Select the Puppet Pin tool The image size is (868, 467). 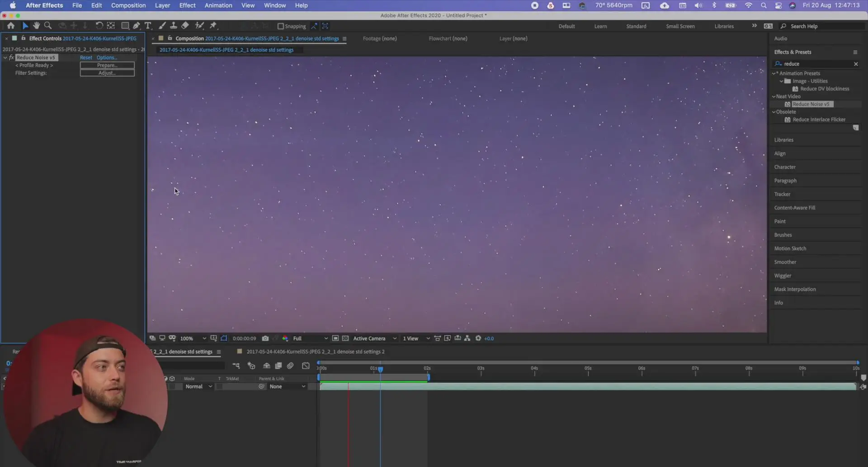213,26
